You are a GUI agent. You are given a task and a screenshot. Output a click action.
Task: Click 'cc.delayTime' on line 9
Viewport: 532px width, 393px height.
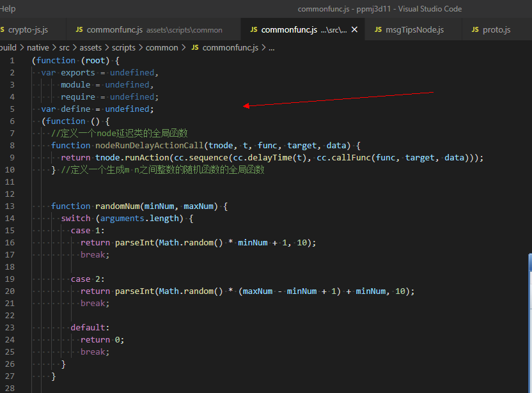[263, 158]
